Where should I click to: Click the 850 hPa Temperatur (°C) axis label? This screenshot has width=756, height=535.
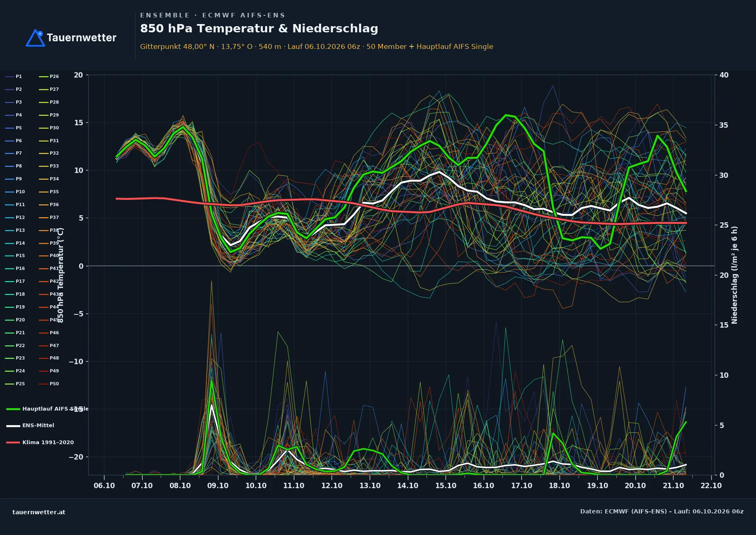[x=61, y=275]
